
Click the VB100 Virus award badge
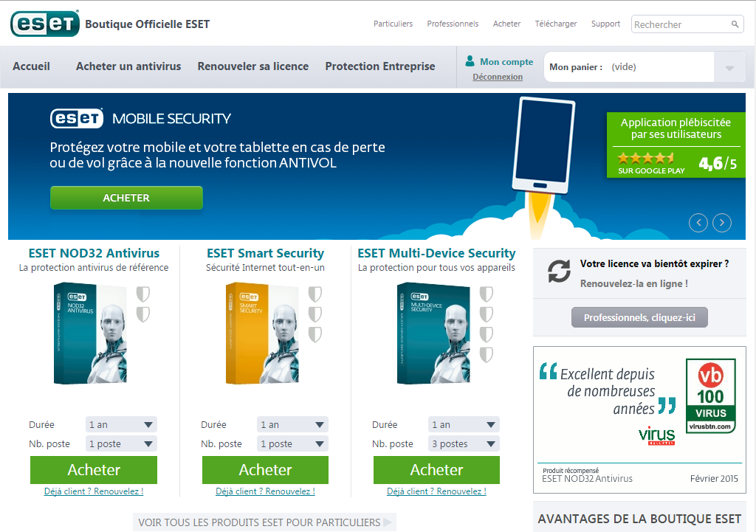[711, 395]
